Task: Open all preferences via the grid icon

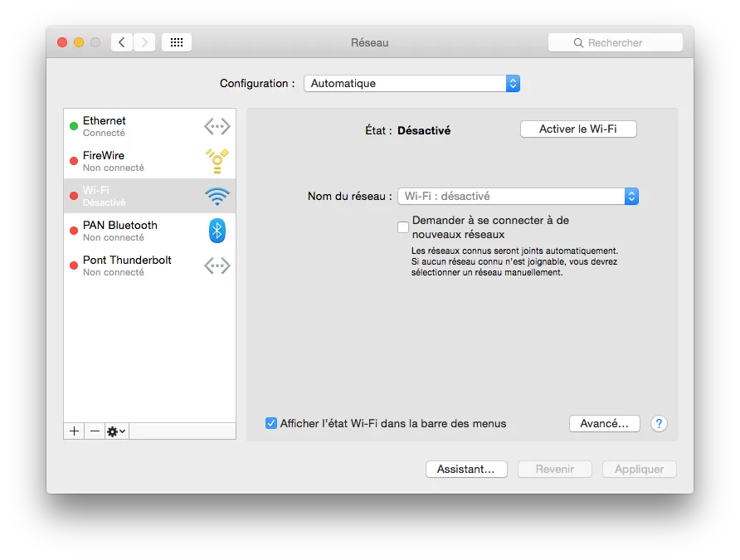Action: coord(176,41)
